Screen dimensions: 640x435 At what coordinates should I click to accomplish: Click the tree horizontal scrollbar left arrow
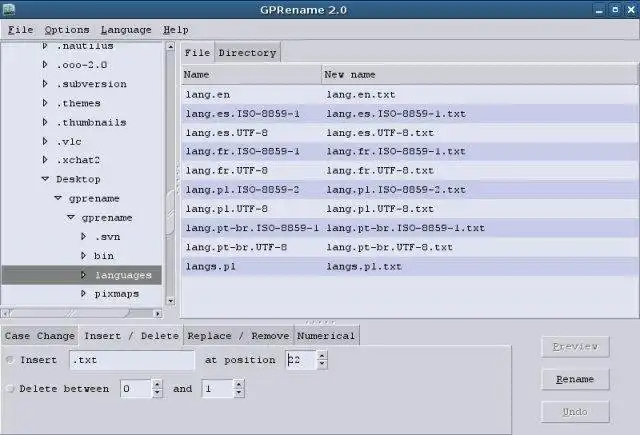[x=6, y=313]
